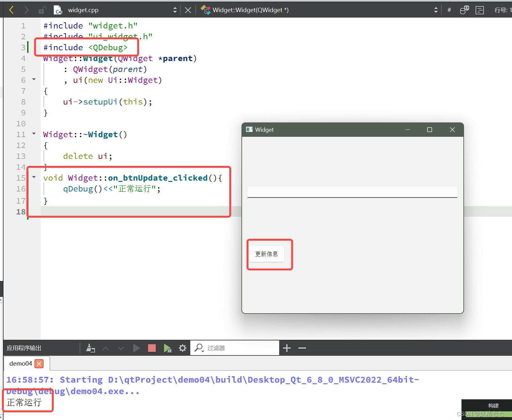Focus the text field in the Widget window
Screen dimensions: 512x420
[x=352, y=192]
